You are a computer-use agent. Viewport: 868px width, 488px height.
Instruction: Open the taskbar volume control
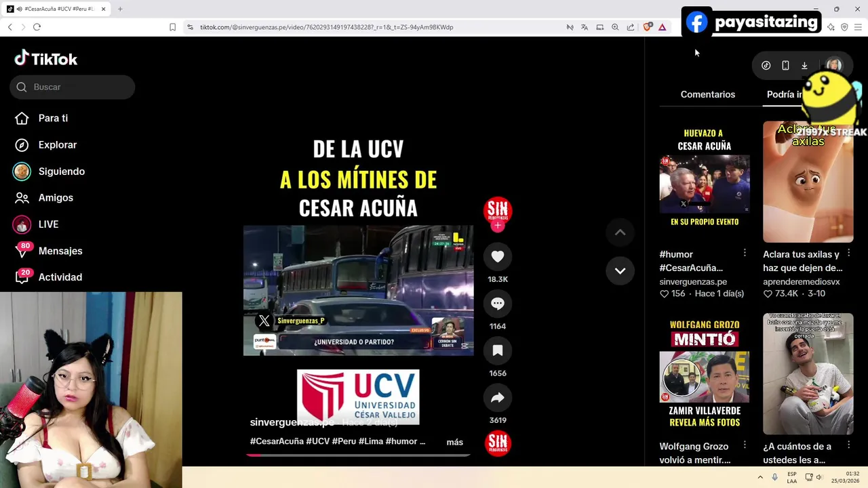[818, 477]
